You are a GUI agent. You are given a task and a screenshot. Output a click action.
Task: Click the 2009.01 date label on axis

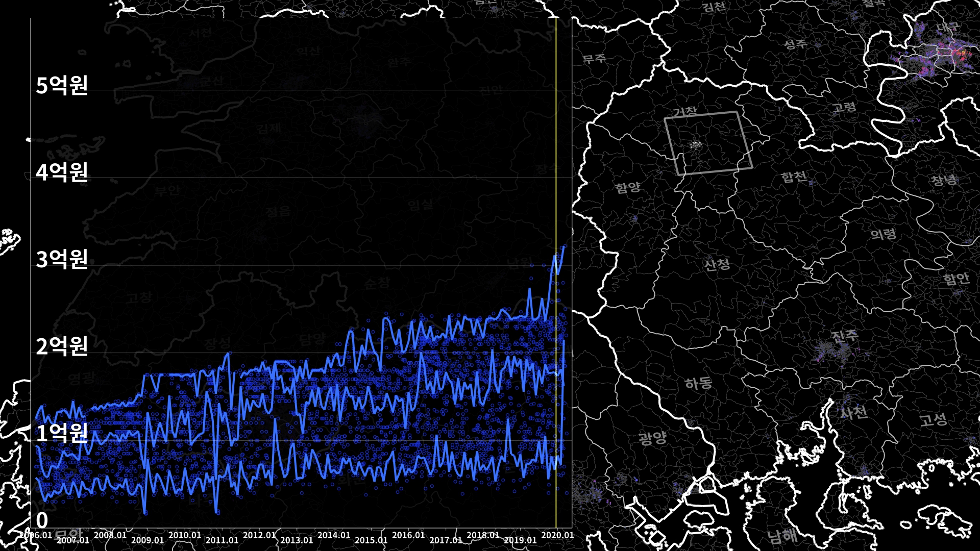148,540
